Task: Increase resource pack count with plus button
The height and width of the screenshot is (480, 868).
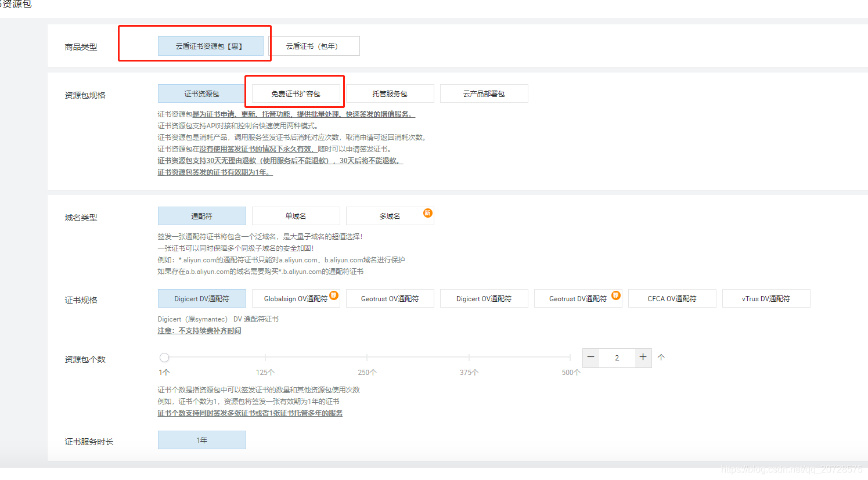Action: coord(643,358)
